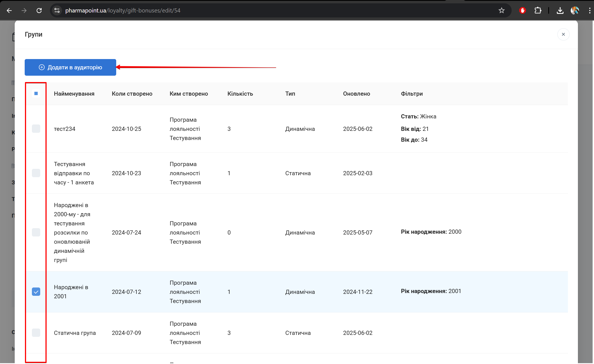Close the Групи dialog
Screen dimensions: 594x364
pyautogui.click(x=563, y=34)
